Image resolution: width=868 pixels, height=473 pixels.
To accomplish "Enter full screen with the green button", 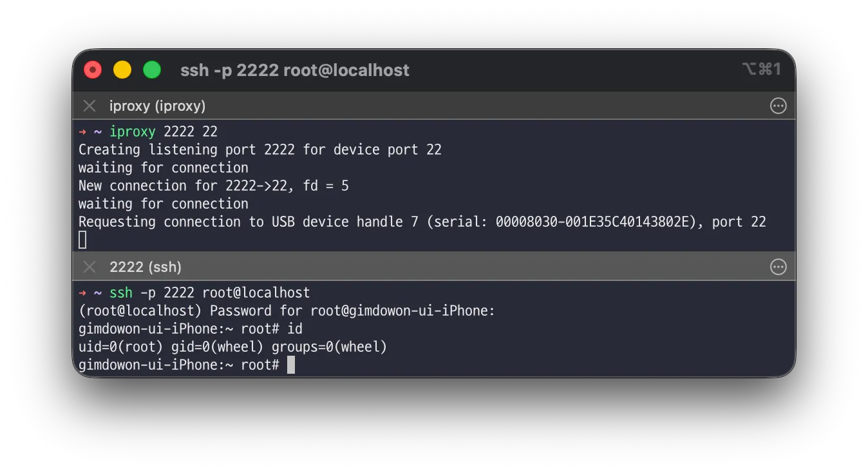I will pos(152,70).
